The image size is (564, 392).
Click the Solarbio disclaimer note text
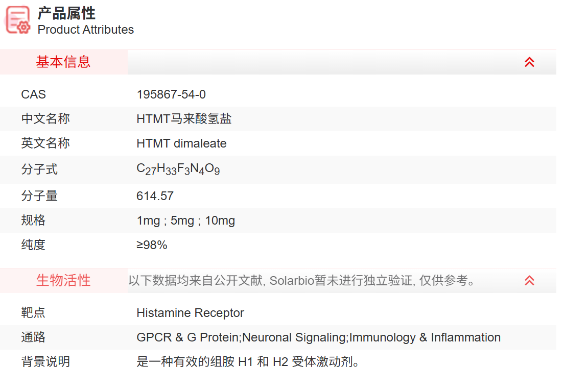[301, 280]
